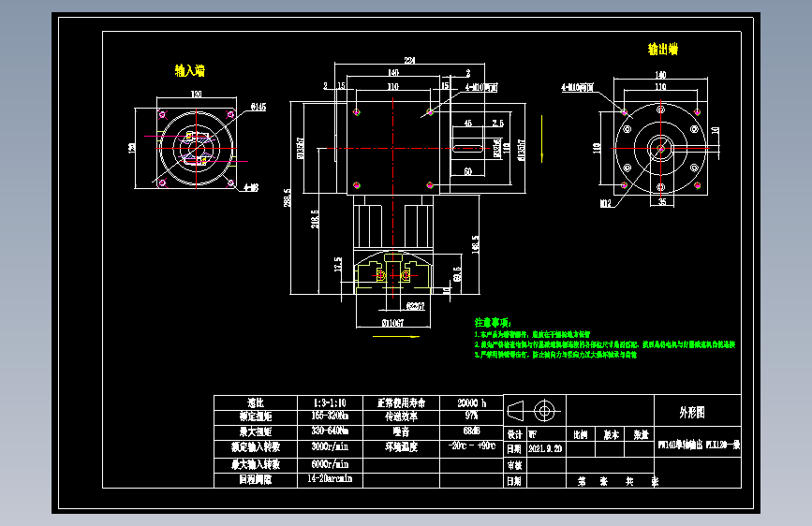Click the 审核 title block cell

point(515,465)
